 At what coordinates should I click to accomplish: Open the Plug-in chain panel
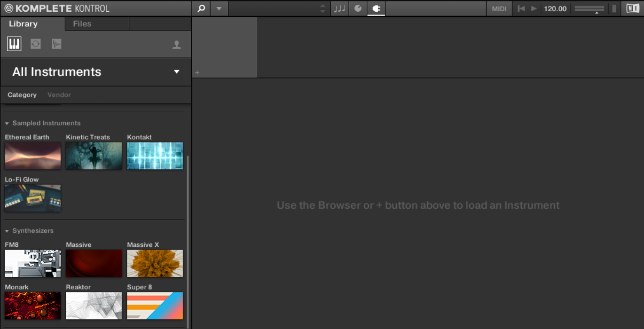(x=376, y=8)
